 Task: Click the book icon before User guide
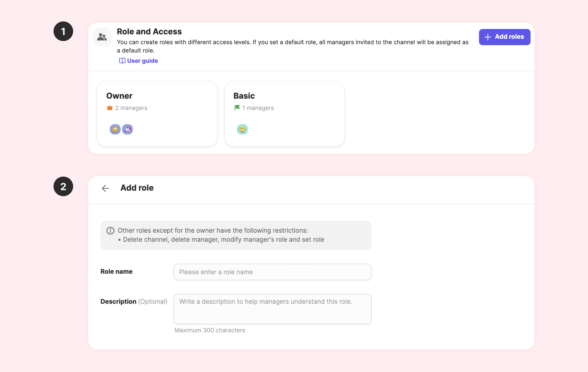tap(122, 61)
